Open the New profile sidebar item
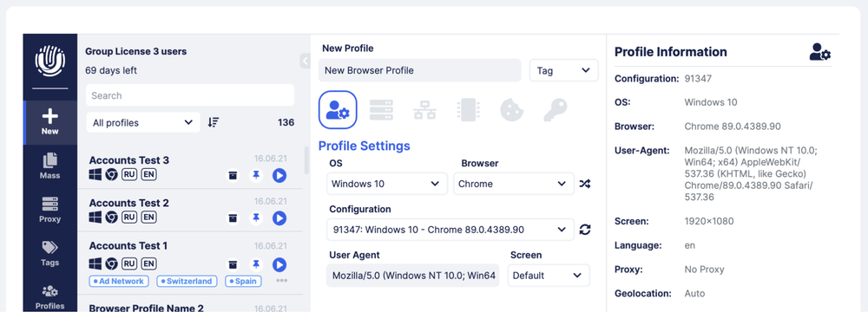 [x=49, y=122]
